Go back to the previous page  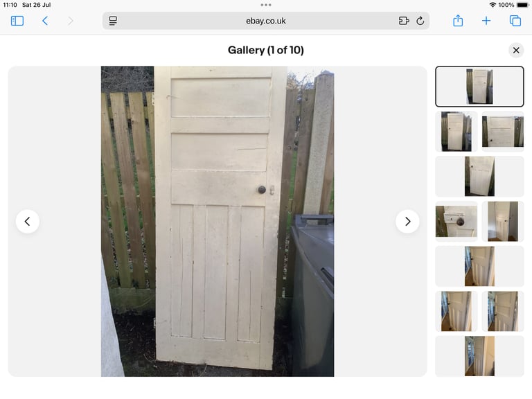(x=45, y=21)
